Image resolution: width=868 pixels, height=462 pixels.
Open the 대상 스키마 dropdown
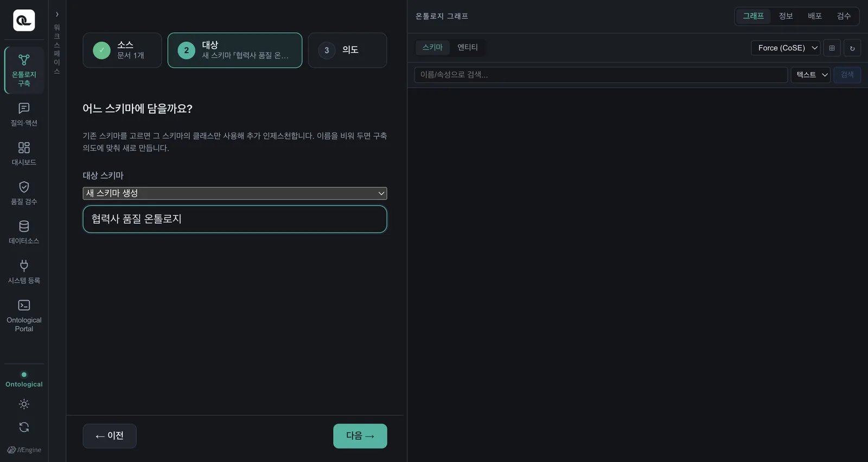(235, 193)
